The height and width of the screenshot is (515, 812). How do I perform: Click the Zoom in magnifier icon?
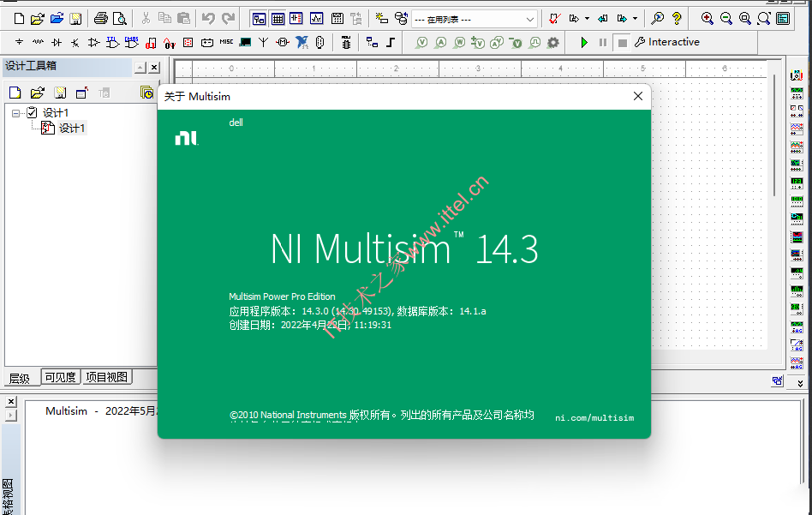tap(708, 18)
